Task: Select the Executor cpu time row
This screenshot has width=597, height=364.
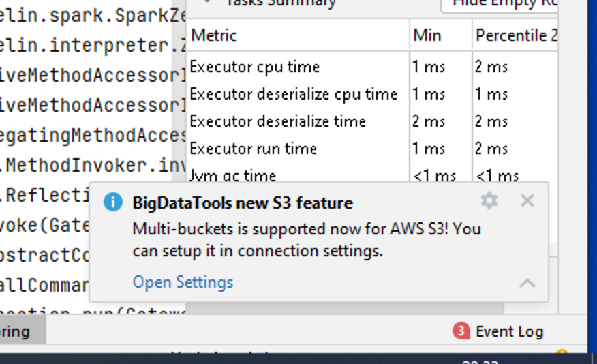Action: click(x=254, y=67)
